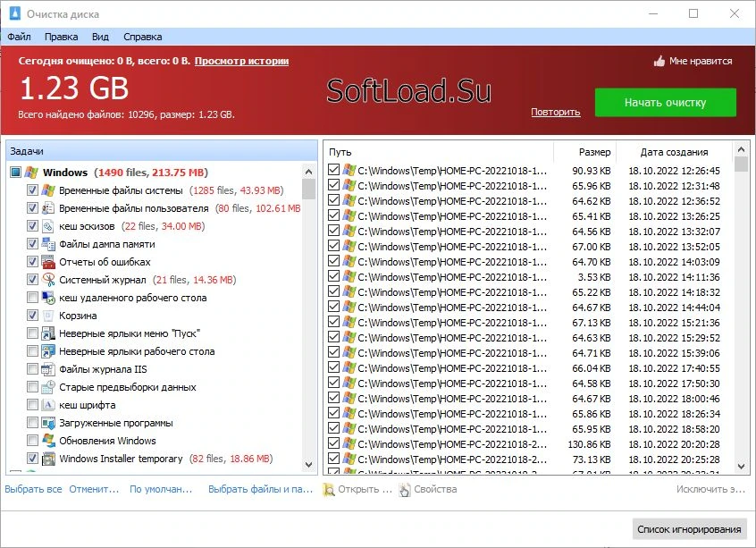
Task: Click the 'Выбрать все' link
Action: coord(33,489)
